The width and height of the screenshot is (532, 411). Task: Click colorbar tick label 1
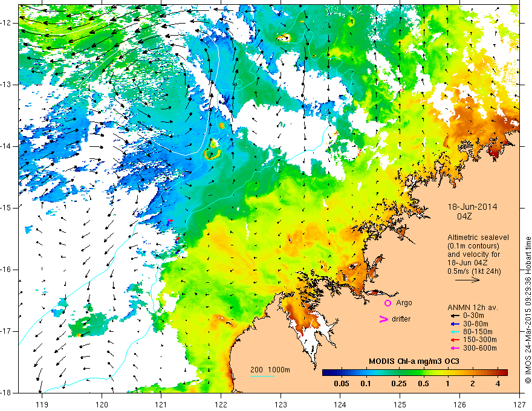pyautogui.click(x=448, y=384)
